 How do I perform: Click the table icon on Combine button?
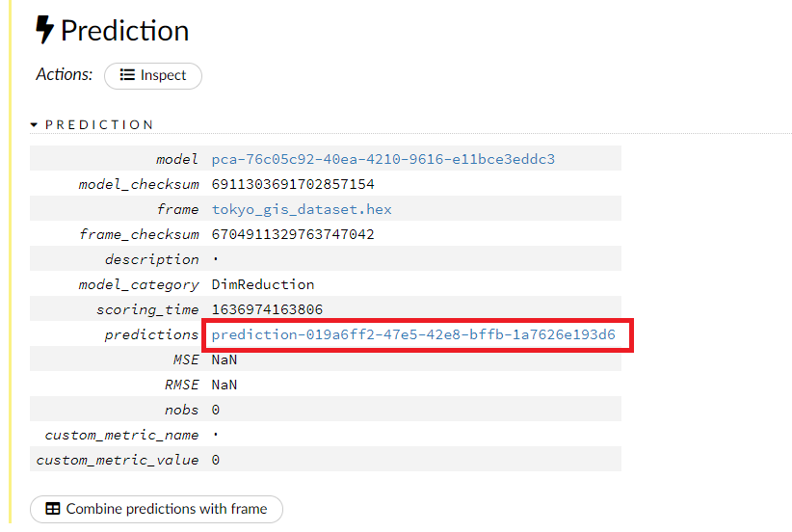coord(53,509)
